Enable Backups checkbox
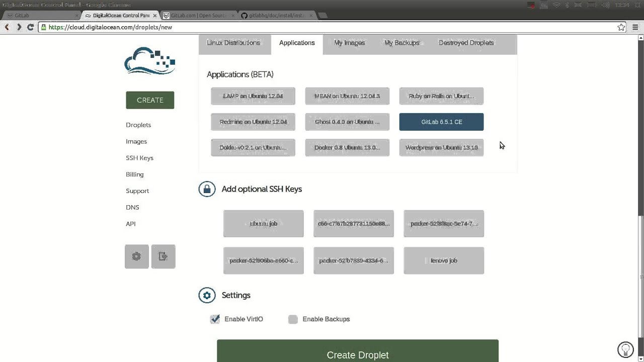 pyautogui.click(x=293, y=319)
